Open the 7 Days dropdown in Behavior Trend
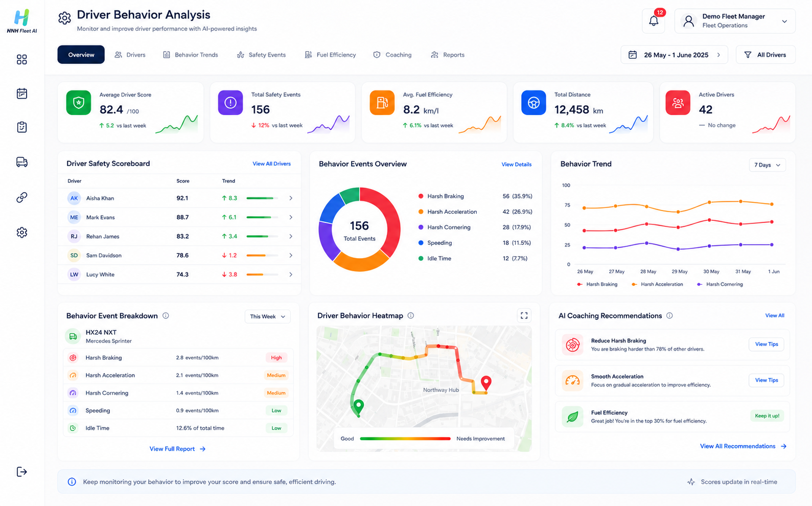Image resolution: width=812 pixels, height=506 pixels. [767, 165]
